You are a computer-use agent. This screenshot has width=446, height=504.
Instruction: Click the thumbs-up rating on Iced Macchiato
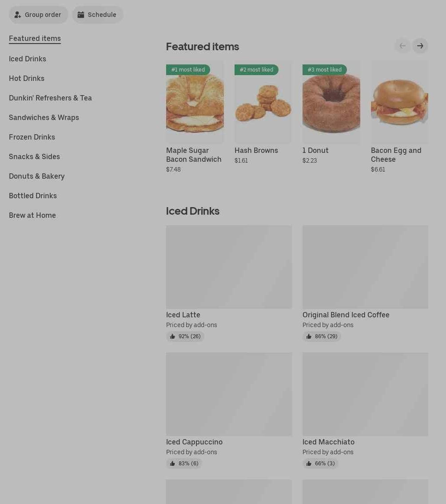click(320, 463)
